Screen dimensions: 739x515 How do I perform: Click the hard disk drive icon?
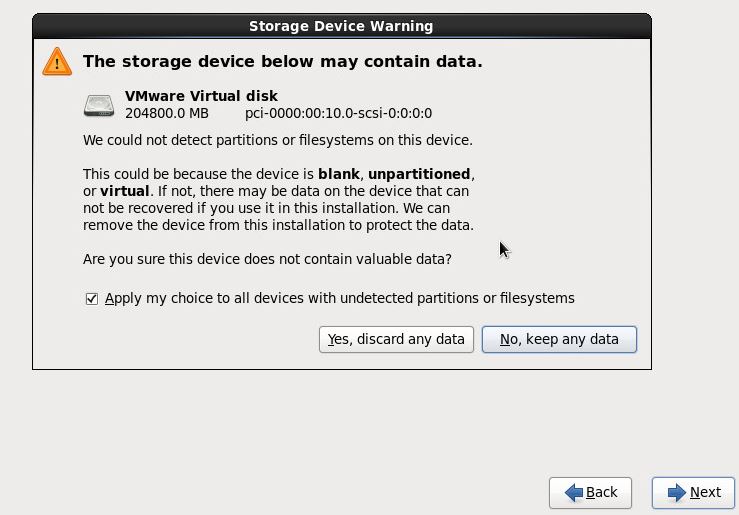pos(99,105)
